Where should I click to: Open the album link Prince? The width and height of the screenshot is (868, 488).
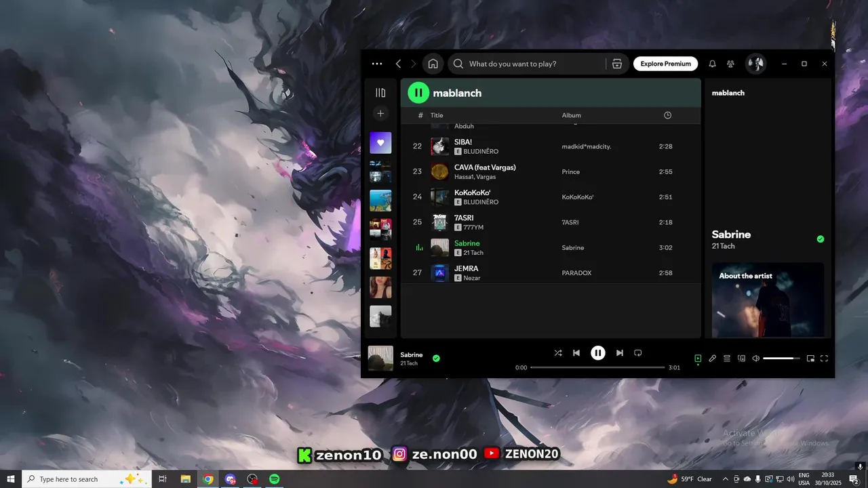tap(571, 171)
